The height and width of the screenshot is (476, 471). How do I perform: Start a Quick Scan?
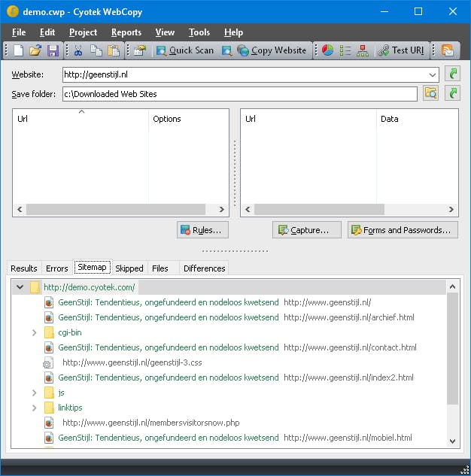pyautogui.click(x=184, y=50)
